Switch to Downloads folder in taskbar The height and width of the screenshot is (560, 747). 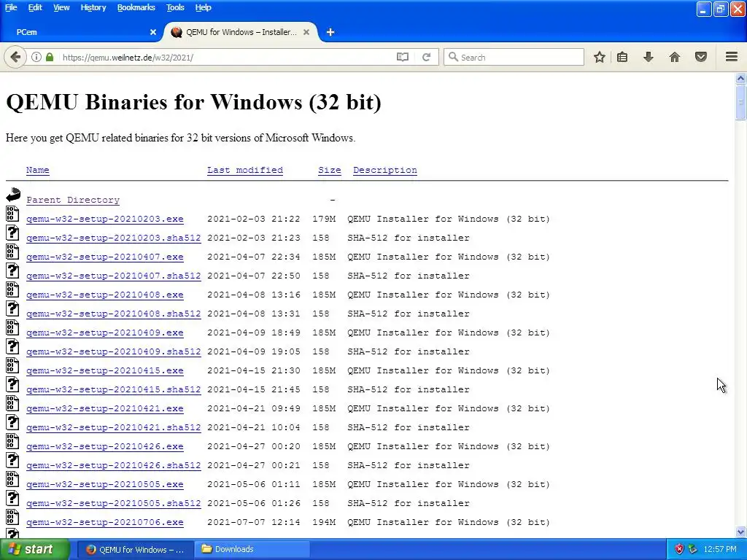252,549
